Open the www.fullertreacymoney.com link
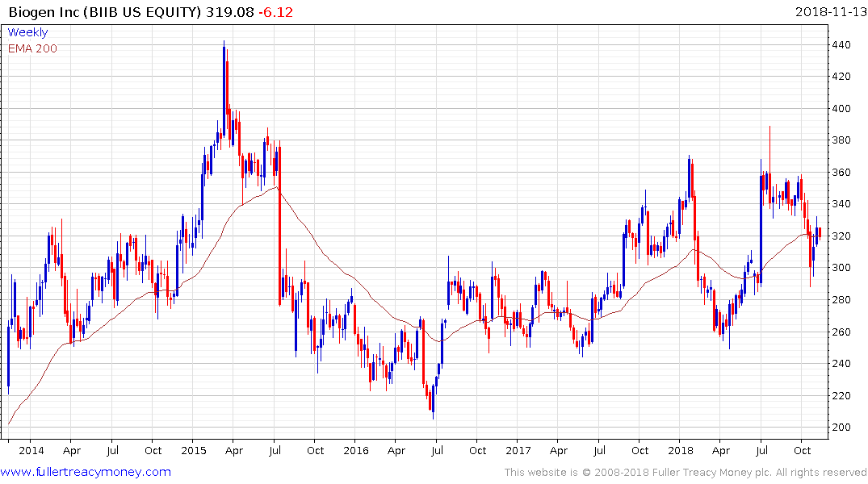Viewport: 868px width, 484px height. [x=86, y=472]
